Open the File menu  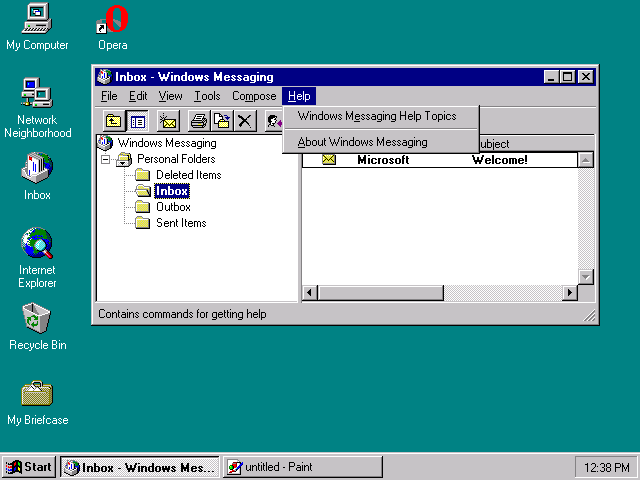pyautogui.click(x=109, y=96)
